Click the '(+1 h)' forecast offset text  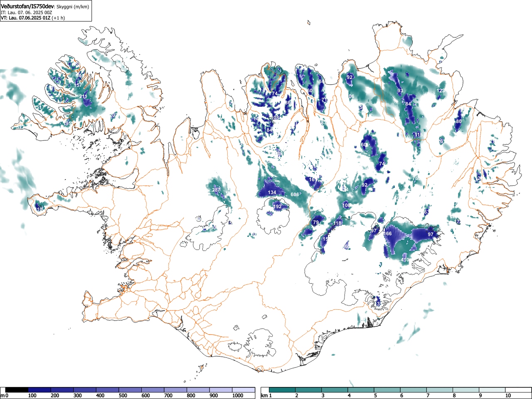click(58, 18)
